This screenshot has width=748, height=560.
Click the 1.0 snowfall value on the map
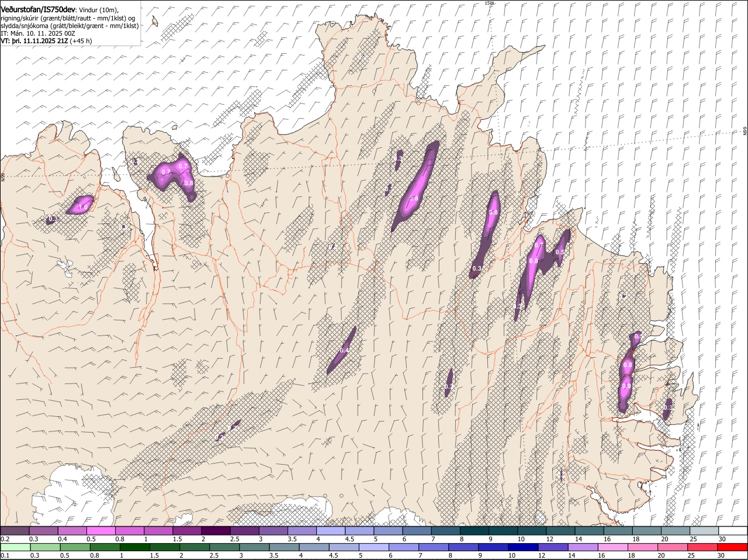tap(82, 207)
